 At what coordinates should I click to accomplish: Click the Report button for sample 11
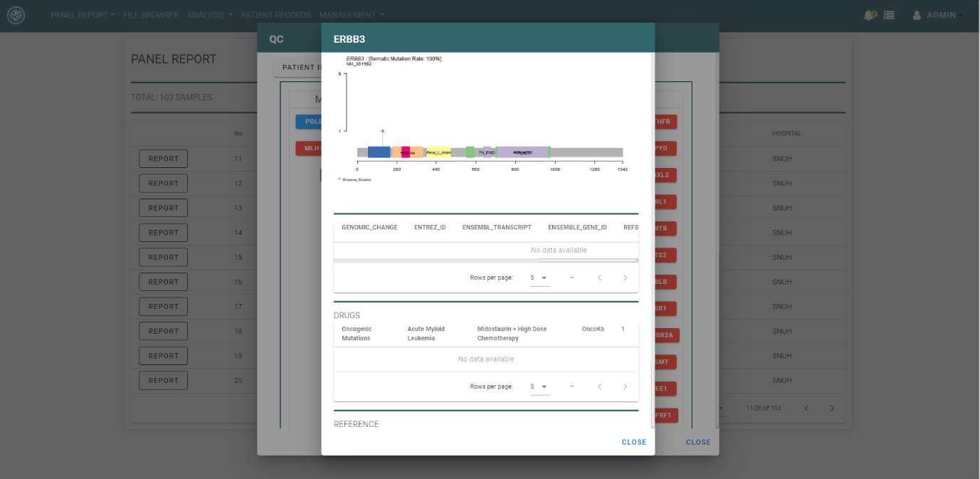pyautogui.click(x=163, y=159)
